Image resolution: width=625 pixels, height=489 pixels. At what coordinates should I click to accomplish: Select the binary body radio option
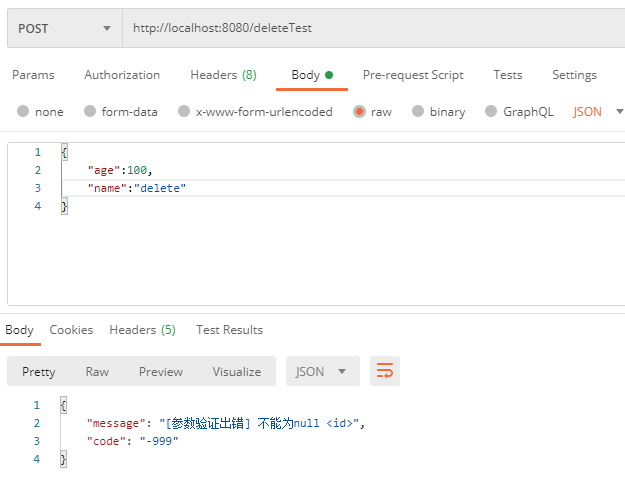[419, 112]
